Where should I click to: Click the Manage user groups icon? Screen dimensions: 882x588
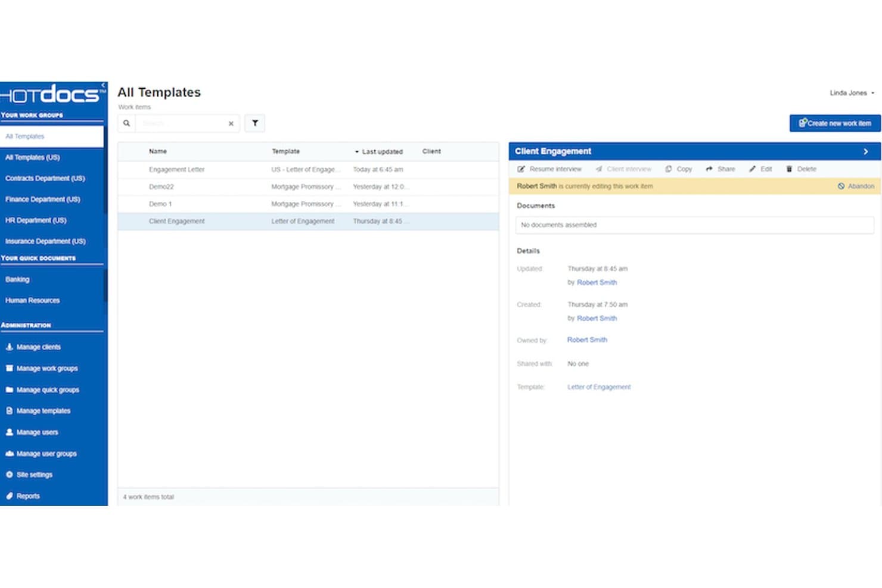10,453
